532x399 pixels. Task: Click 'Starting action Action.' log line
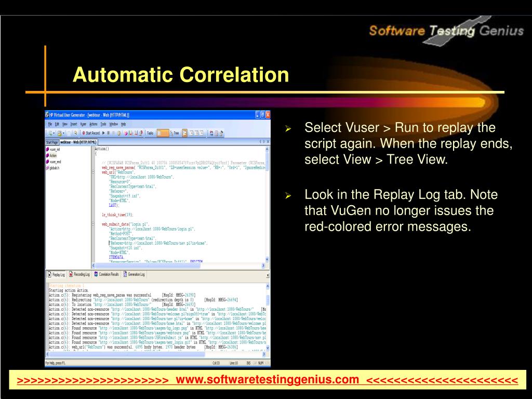69,290
